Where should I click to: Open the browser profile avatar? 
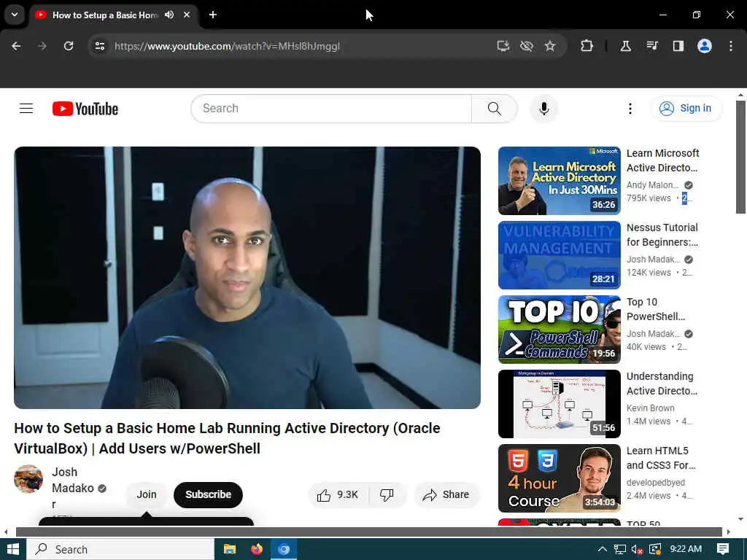705,46
